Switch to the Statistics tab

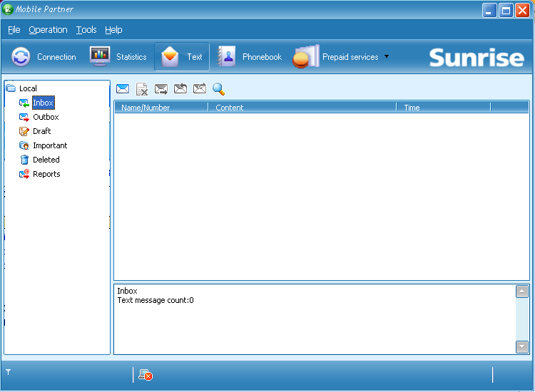(x=118, y=57)
